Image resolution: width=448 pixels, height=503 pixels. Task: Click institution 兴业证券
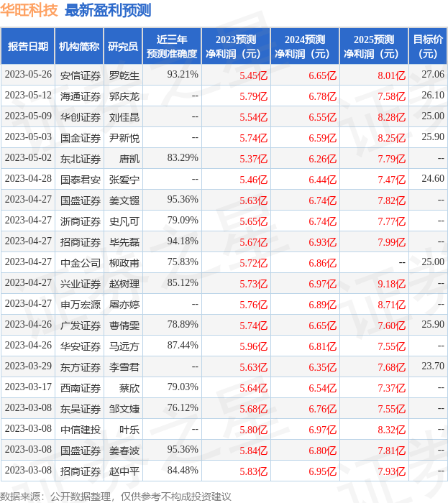(81, 285)
